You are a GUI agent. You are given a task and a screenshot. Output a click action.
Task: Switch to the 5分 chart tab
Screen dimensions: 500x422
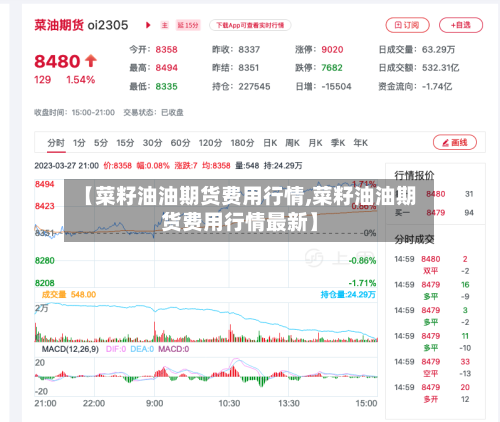[x=101, y=143]
